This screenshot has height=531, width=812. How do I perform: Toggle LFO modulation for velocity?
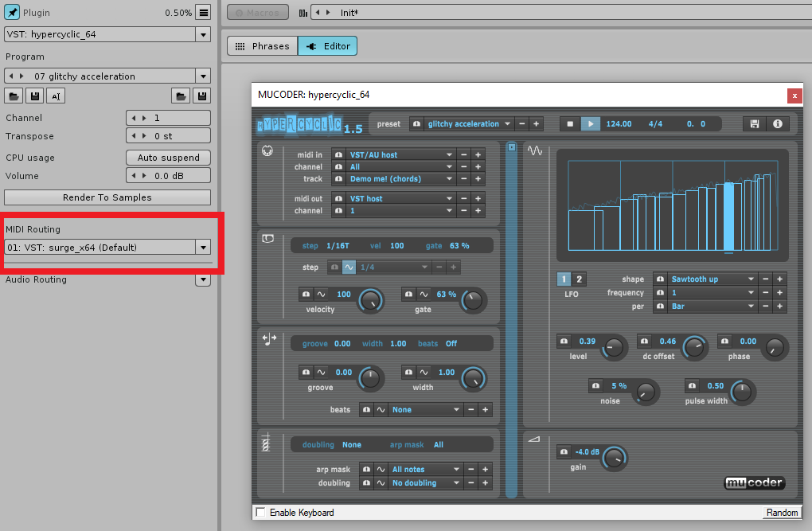(321, 295)
